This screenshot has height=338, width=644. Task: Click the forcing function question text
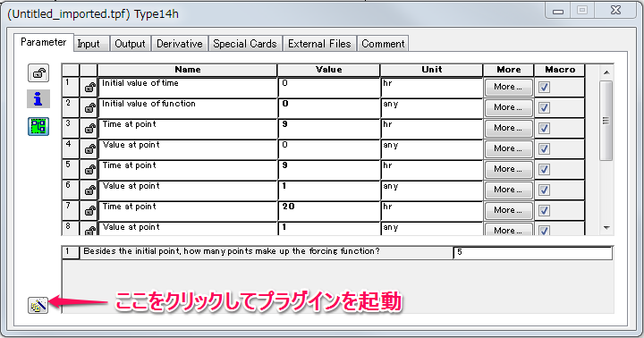click(x=232, y=251)
